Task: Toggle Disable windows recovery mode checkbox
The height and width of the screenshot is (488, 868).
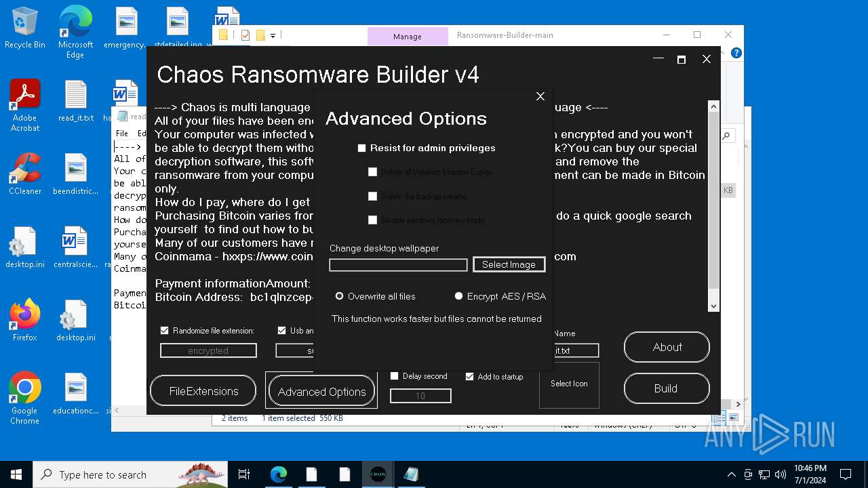Action: (x=372, y=220)
